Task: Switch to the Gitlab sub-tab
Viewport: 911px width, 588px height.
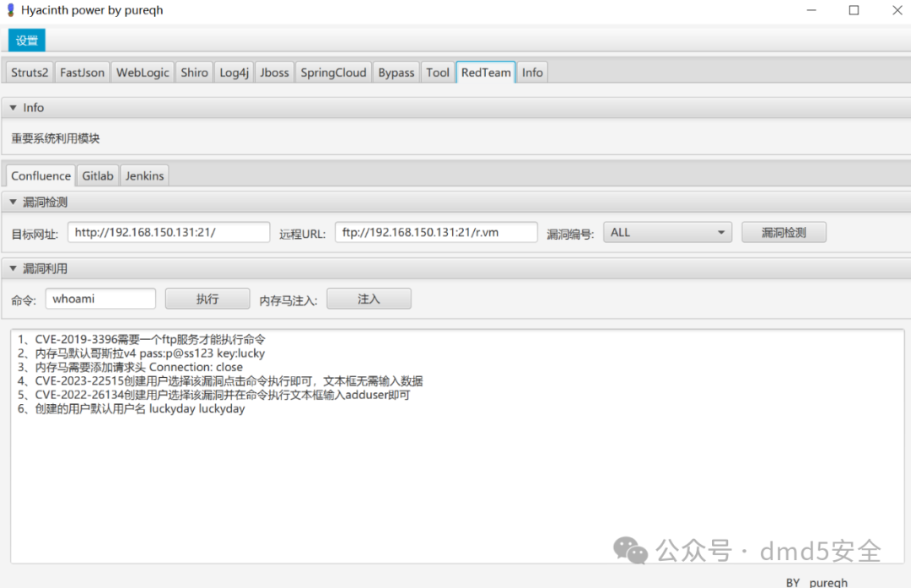Action: pyautogui.click(x=97, y=175)
